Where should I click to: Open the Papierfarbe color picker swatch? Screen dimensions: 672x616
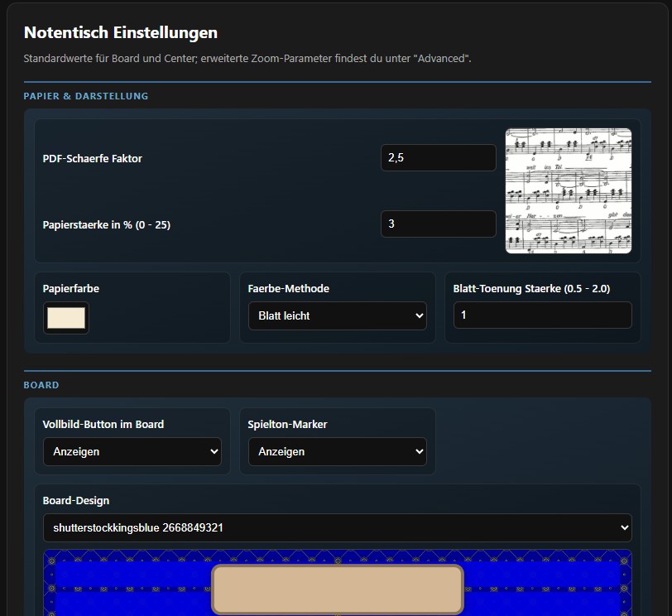pyautogui.click(x=66, y=318)
